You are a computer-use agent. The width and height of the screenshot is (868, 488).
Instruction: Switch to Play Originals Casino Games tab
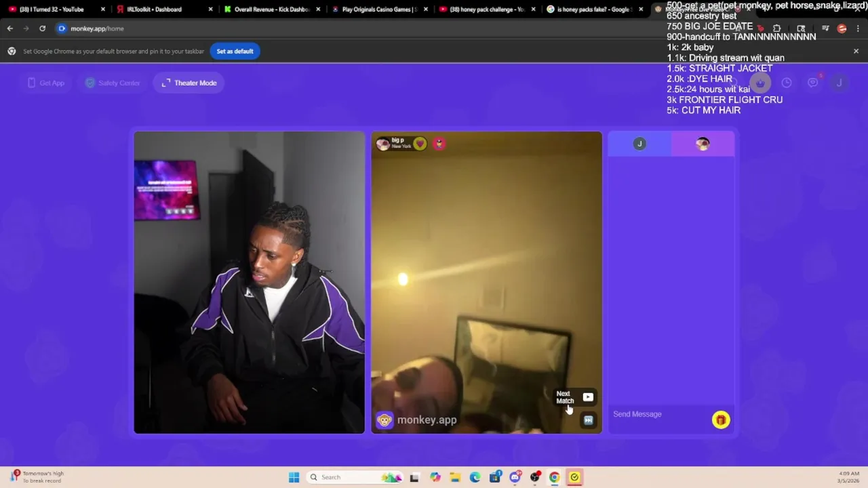(x=378, y=9)
